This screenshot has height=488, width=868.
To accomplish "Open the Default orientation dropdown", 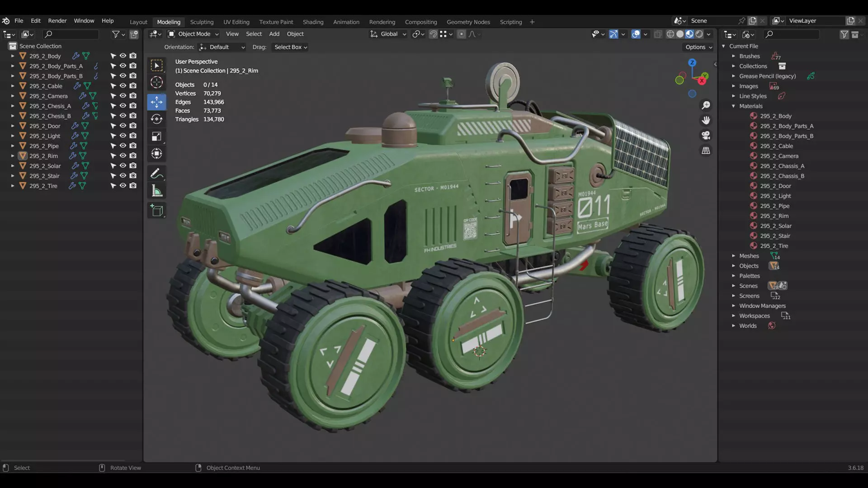I will [x=222, y=47].
